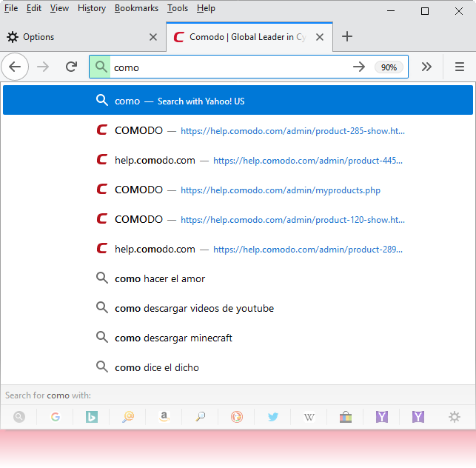Search with Bing one-off engine icon
Screen dimensions: 476x468
pos(91,417)
